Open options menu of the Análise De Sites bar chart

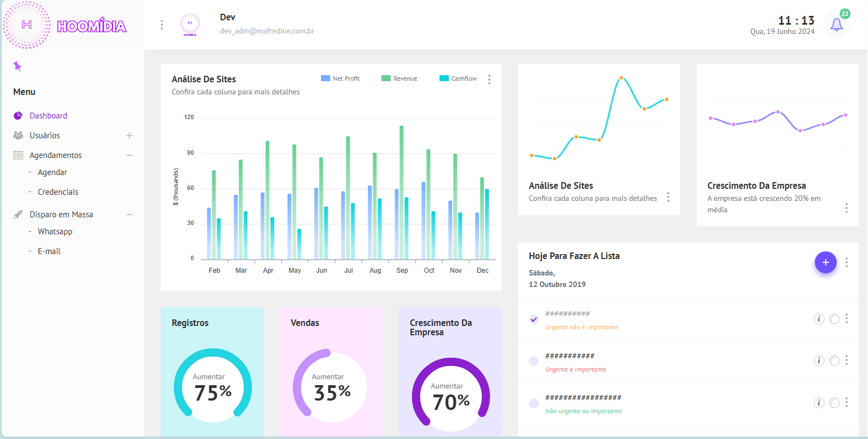coord(489,80)
